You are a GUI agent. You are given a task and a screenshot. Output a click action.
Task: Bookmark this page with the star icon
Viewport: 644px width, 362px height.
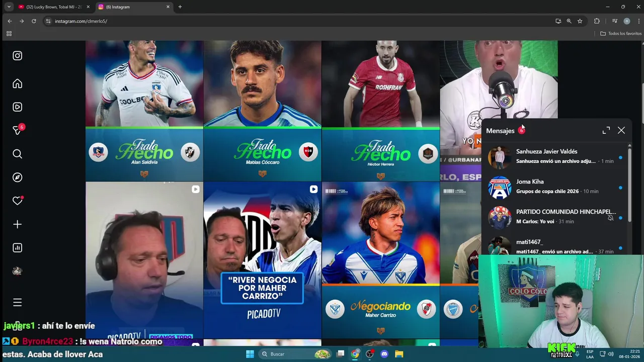(x=580, y=21)
